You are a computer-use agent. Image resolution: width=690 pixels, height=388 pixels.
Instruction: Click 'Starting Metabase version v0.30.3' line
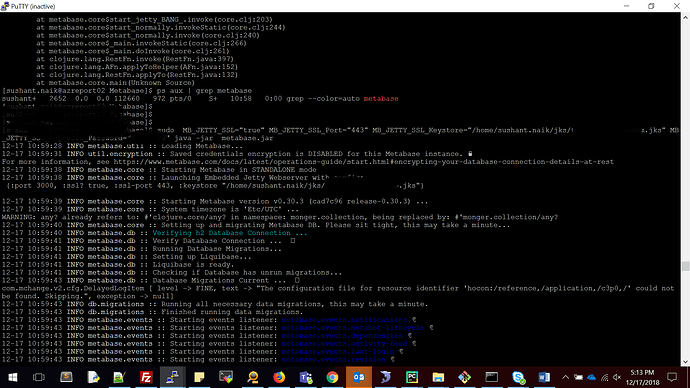(x=215, y=201)
